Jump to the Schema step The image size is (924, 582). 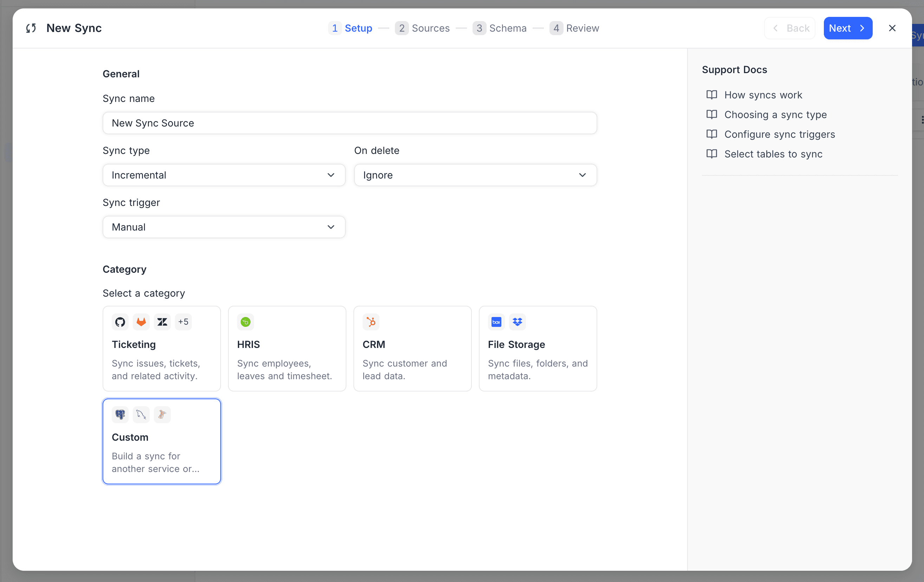(499, 28)
